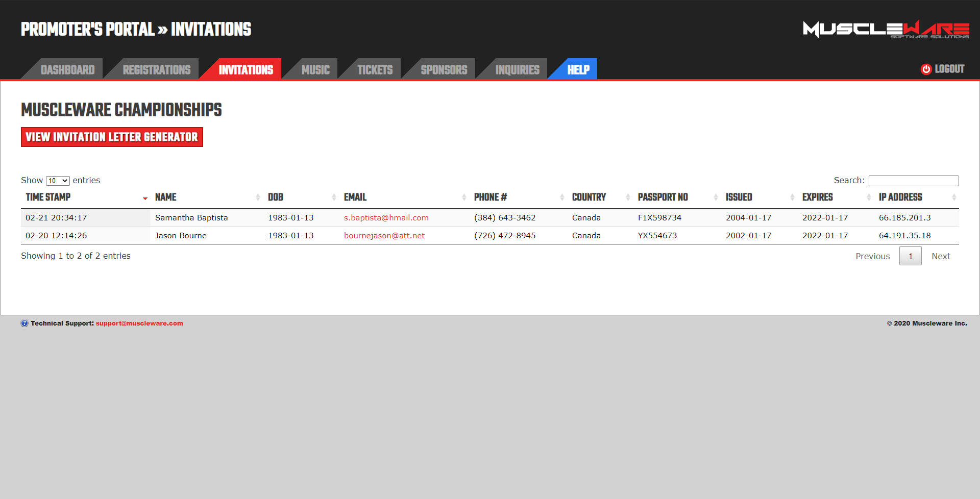980x499 pixels.
Task: Open the Help tab
Action: [x=578, y=70]
